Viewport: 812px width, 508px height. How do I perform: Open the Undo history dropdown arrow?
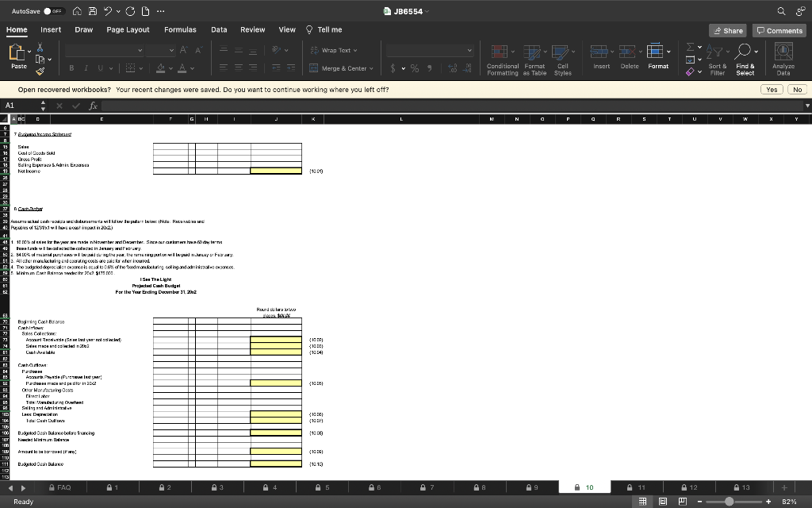pyautogui.click(x=118, y=11)
